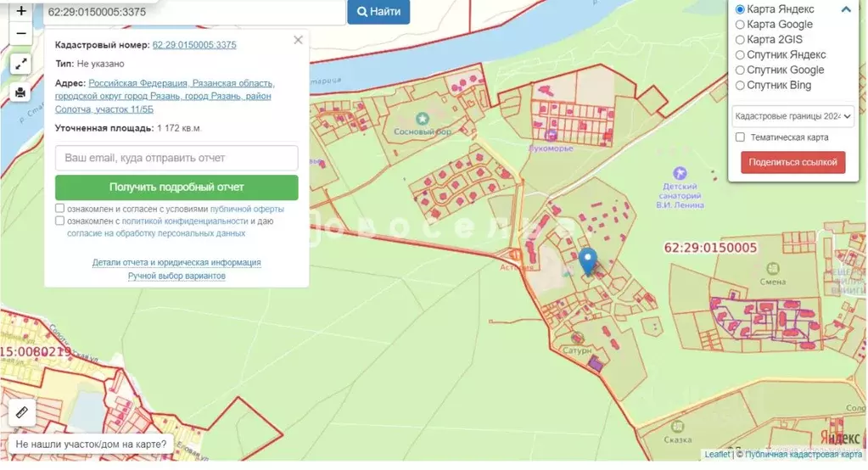Open Кадастровые границы 2024 dropdown
868x470 pixels.
click(x=792, y=116)
